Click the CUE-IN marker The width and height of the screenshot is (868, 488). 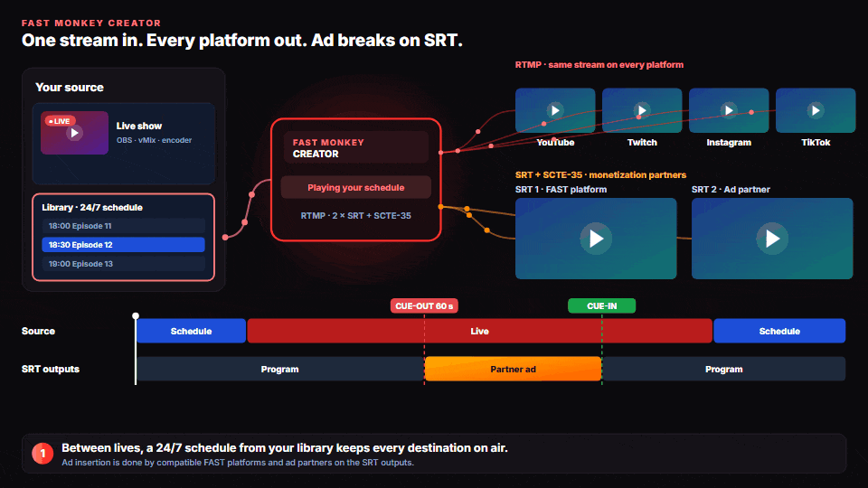pyautogui.click(x=602, y=306)
